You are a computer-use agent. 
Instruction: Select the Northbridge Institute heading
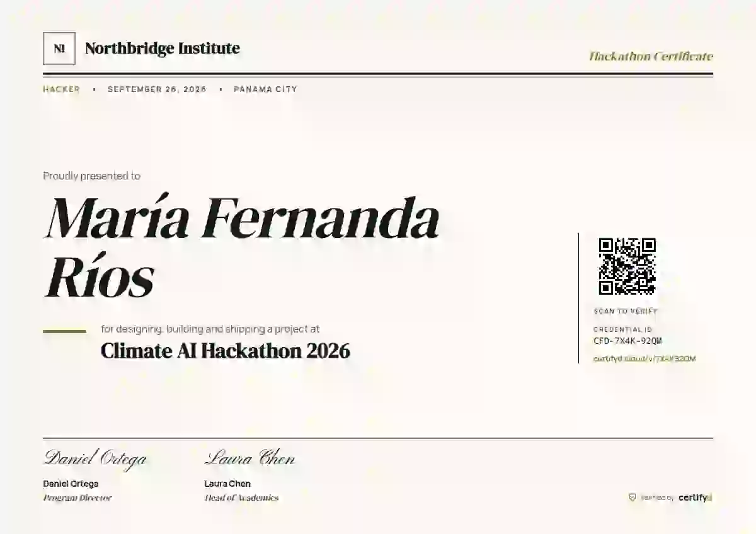(163, 48)
